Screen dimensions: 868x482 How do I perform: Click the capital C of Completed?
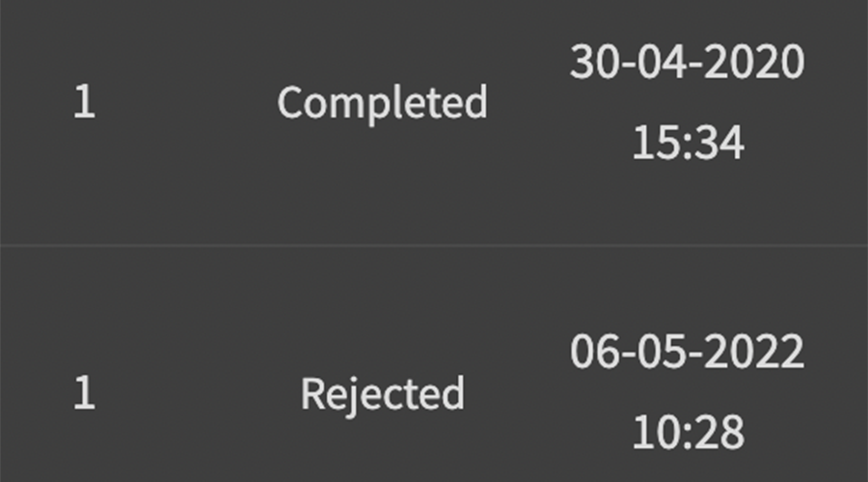(290, 102)
